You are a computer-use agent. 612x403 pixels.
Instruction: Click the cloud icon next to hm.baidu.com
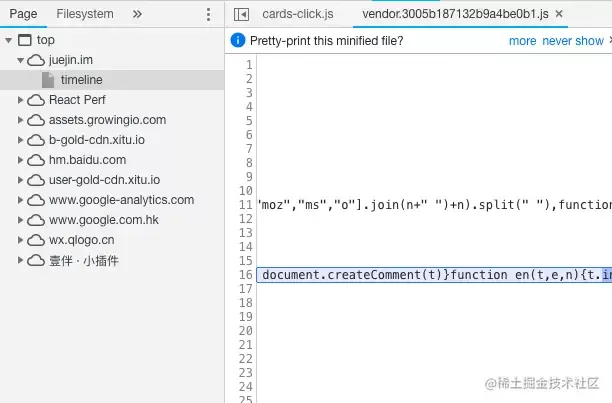pos(36,160)
